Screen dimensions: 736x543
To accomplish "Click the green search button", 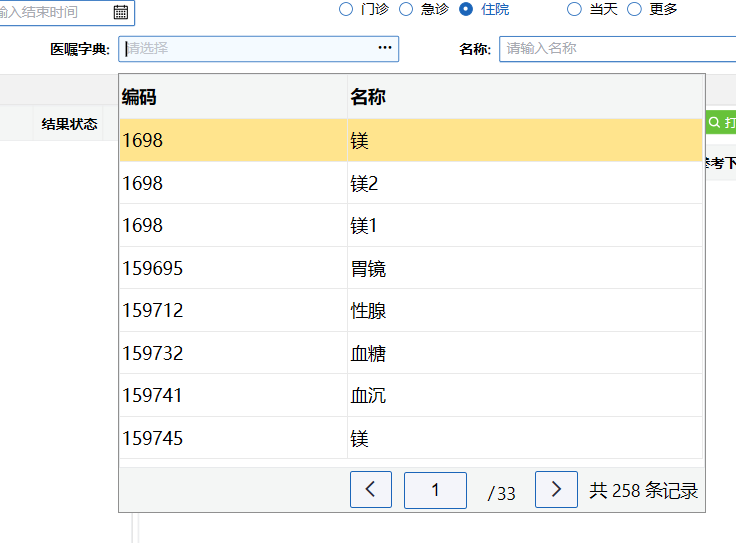I will click(x=721, y=122).
